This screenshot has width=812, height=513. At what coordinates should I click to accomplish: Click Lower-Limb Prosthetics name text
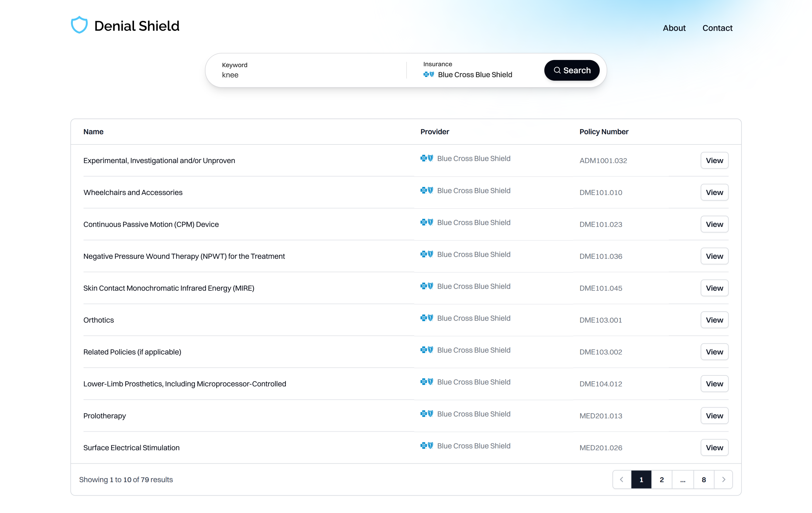pyautogui.click(x=184, y=383)
